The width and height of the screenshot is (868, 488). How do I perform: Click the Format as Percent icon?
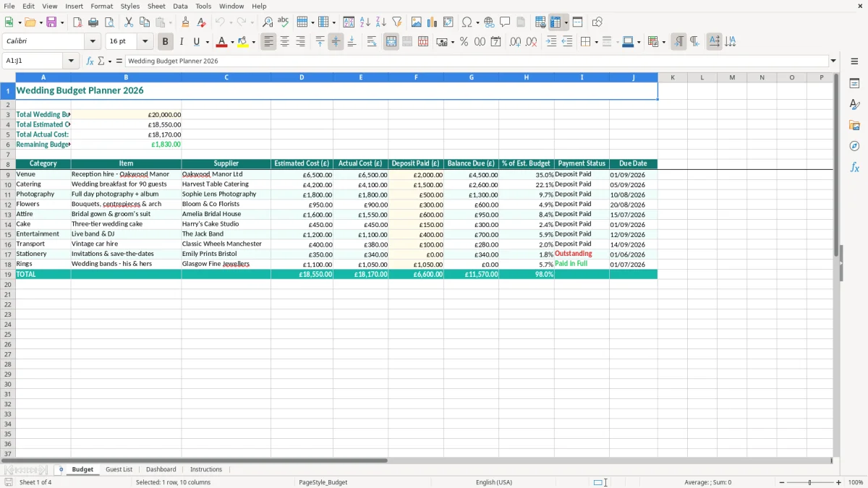tap(464, 42)
